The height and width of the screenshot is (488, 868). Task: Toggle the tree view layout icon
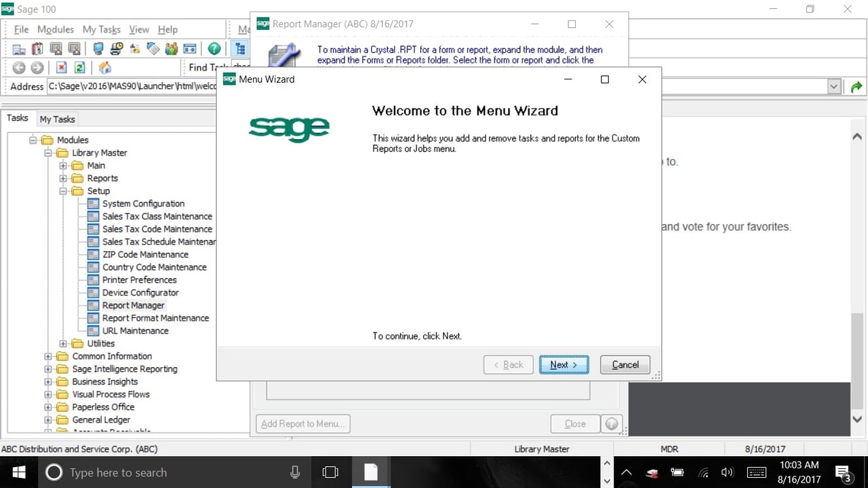click(240, 48)
